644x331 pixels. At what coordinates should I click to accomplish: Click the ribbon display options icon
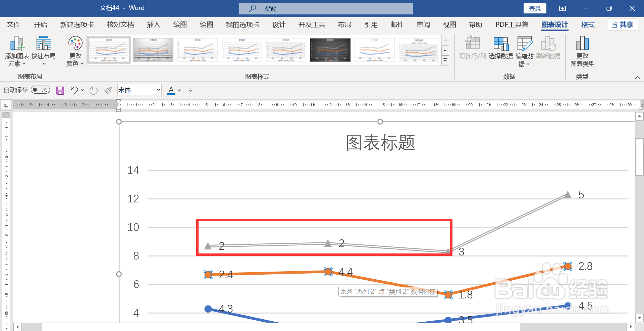562,8
